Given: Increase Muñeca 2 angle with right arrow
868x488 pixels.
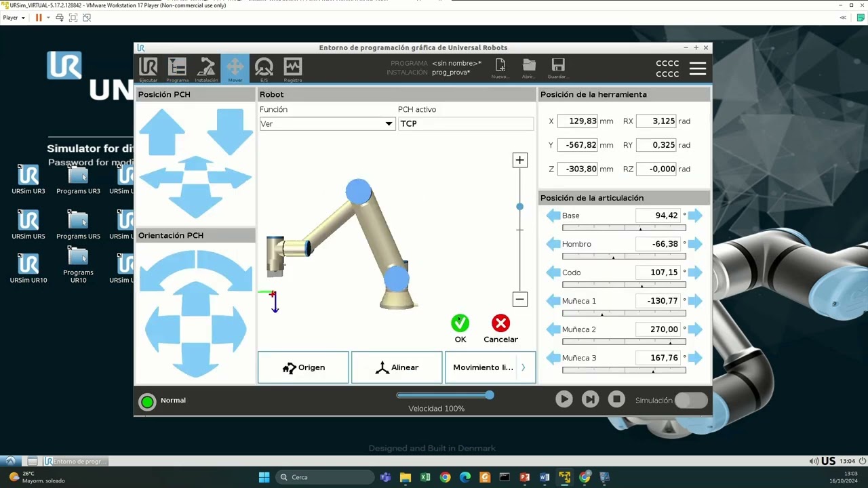Looking at the screenshot, I should [695, 329].
